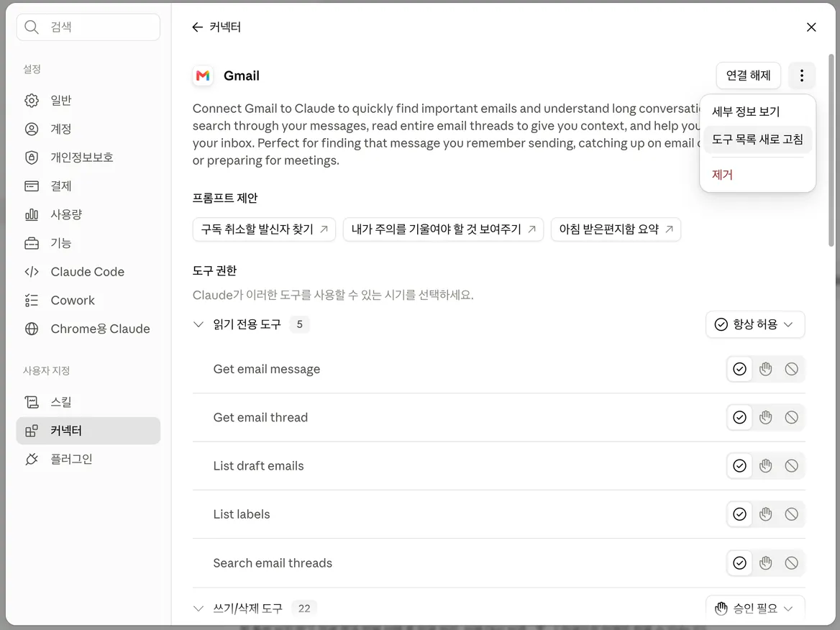Image resolution: width=840 pixels, height=630 pixels.
Task: Block the Get email message tool
Action: pyautogui.click(x=791, y=369)
